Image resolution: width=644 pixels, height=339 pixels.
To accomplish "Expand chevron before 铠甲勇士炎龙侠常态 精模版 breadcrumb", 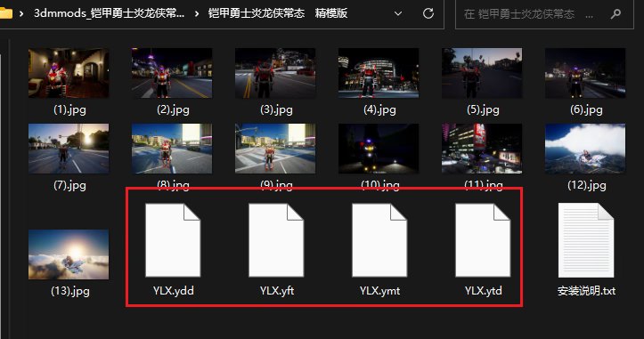I will (x=197, y=13).
